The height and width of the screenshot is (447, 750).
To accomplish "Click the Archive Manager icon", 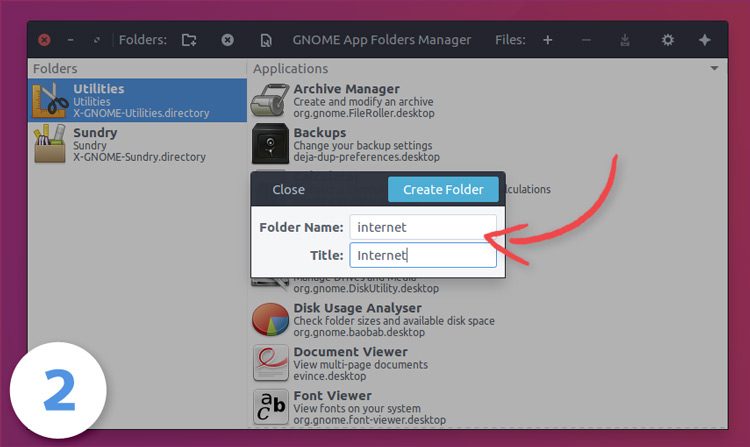I will coord(270,100).
